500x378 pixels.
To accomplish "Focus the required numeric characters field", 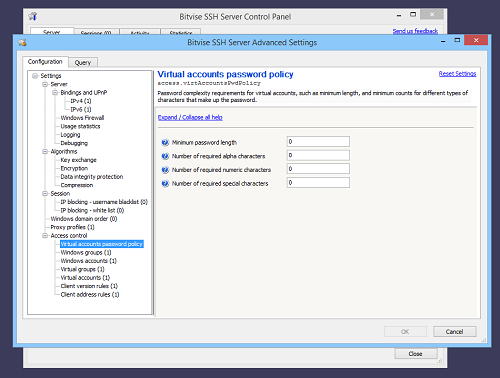I will click(x=318, y=169).
